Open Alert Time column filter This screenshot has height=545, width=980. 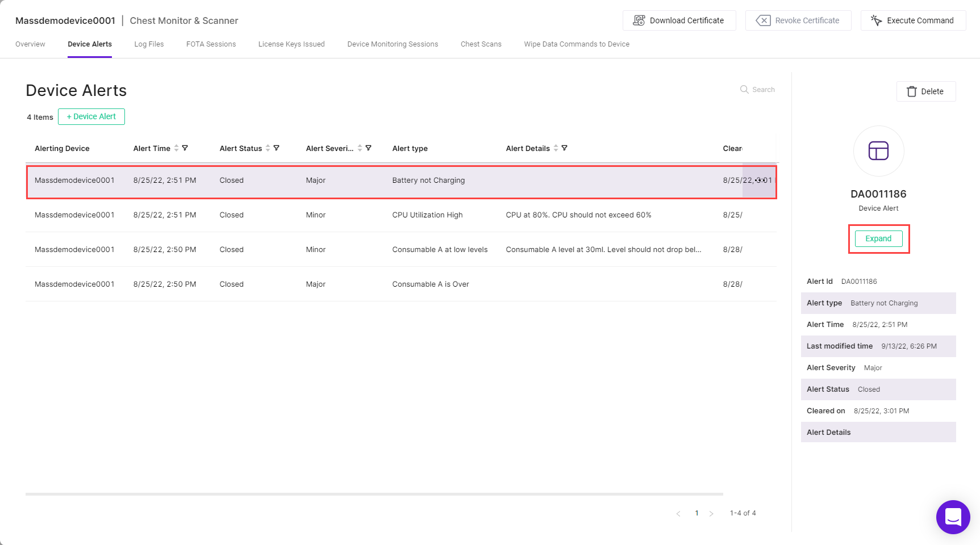click(x=185, y=148)
